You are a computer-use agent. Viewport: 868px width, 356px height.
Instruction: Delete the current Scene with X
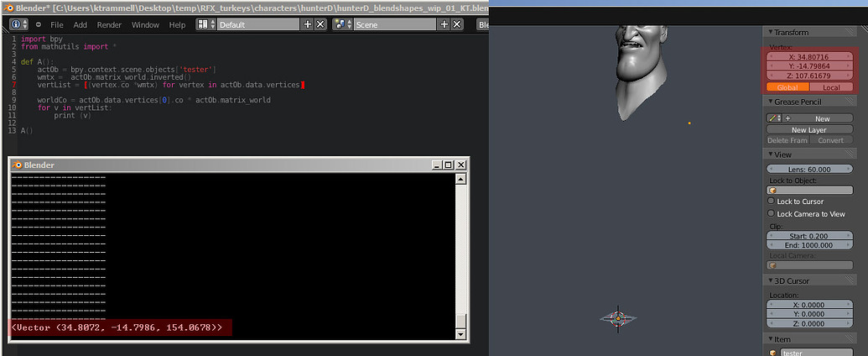[457, 24]
